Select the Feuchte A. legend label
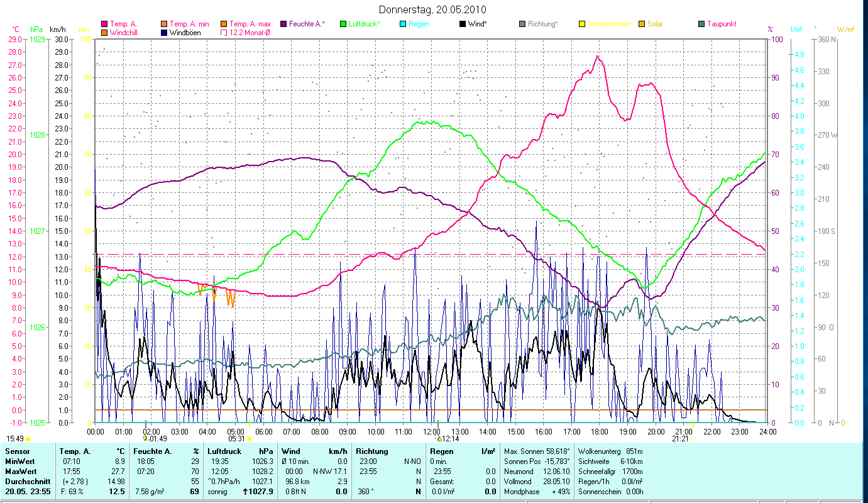Screen dimensions: 868x503 click(307, 24)
